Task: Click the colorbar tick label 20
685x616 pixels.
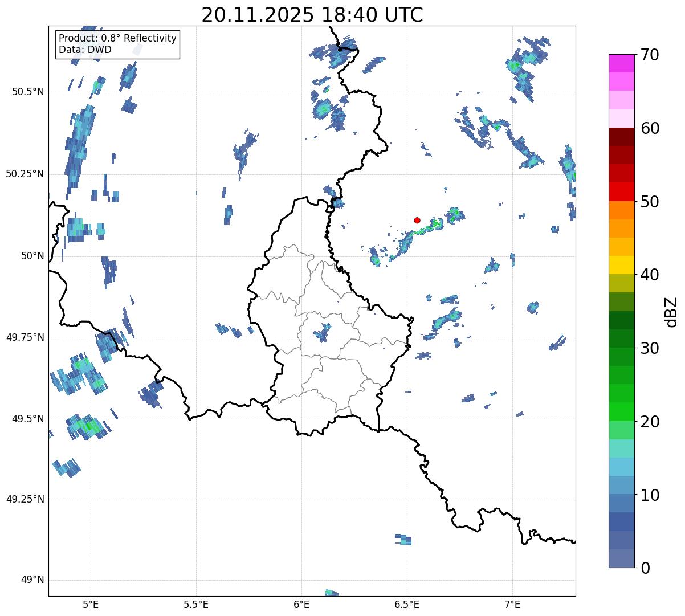Action: 650,422
